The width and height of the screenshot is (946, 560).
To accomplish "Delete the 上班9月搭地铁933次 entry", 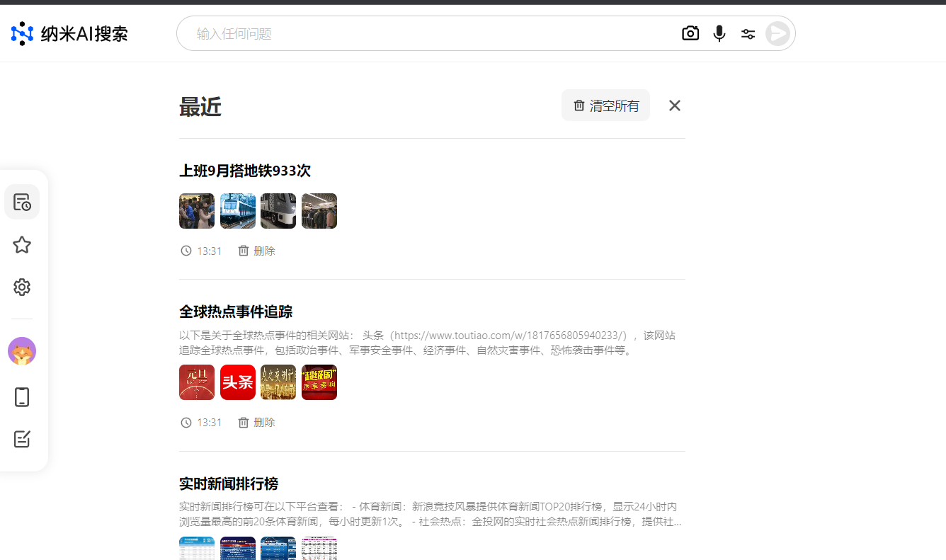I will [256, 251].
